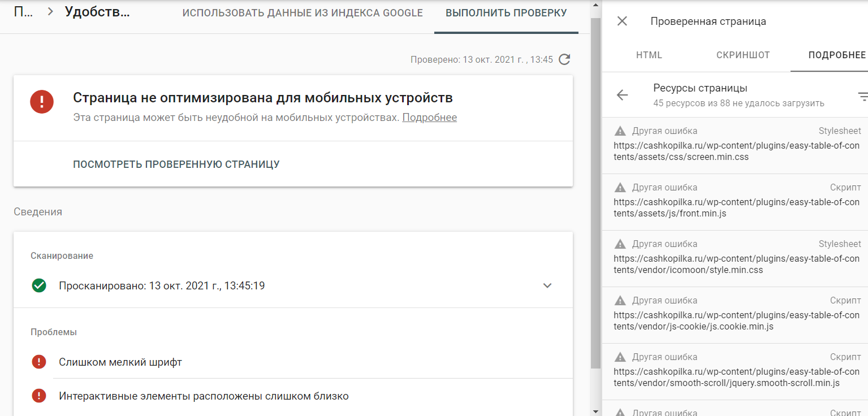Click the green checkmark icon beside Просканировано
This screenshot has height=416, width=868.
click(39, 285)
